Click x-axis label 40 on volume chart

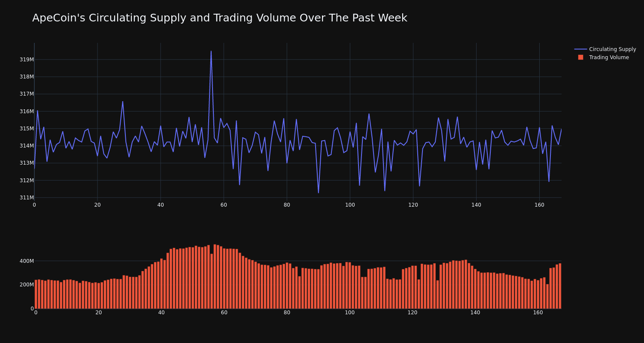click(161, 313)
